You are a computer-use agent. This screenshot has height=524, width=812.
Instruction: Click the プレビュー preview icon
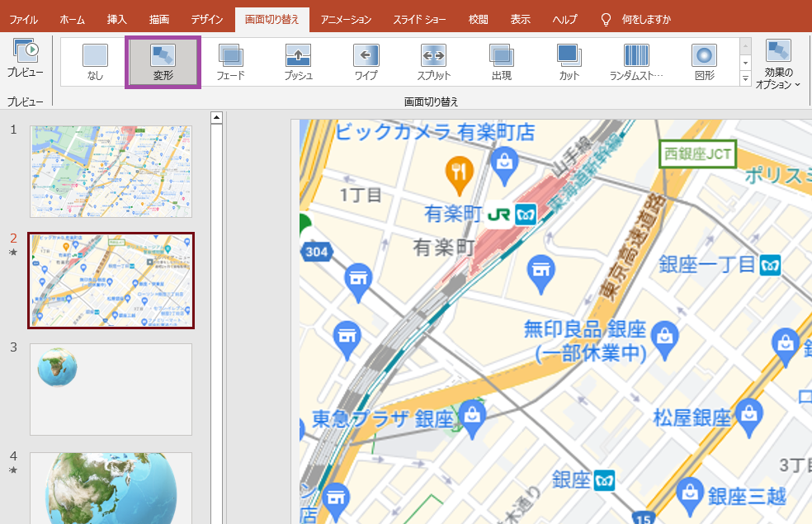pos(25,50)
